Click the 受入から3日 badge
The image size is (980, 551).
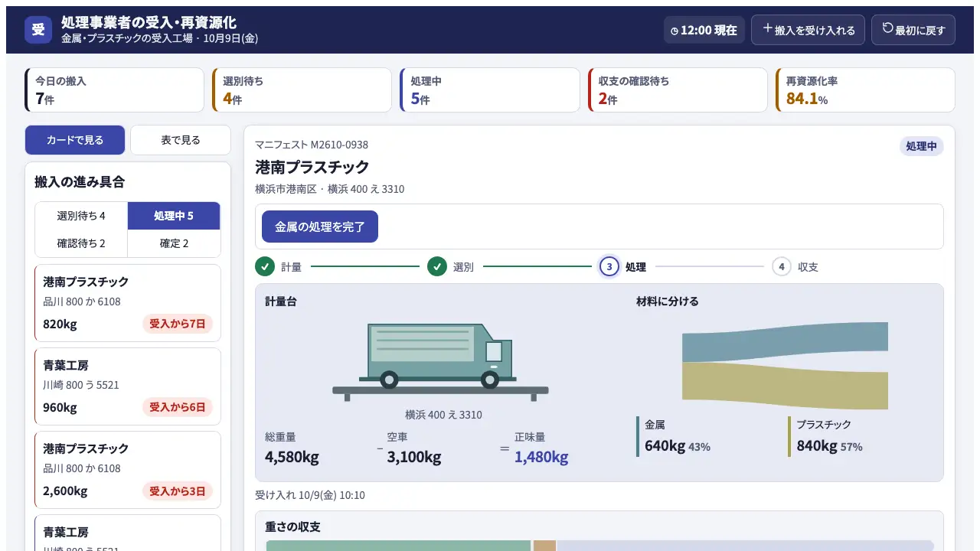point(178,491)
